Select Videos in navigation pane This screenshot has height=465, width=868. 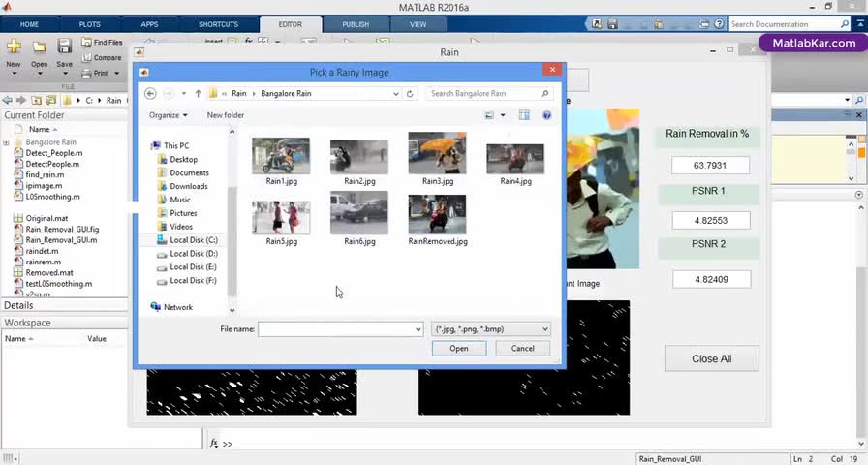click(x=175, y=227)
